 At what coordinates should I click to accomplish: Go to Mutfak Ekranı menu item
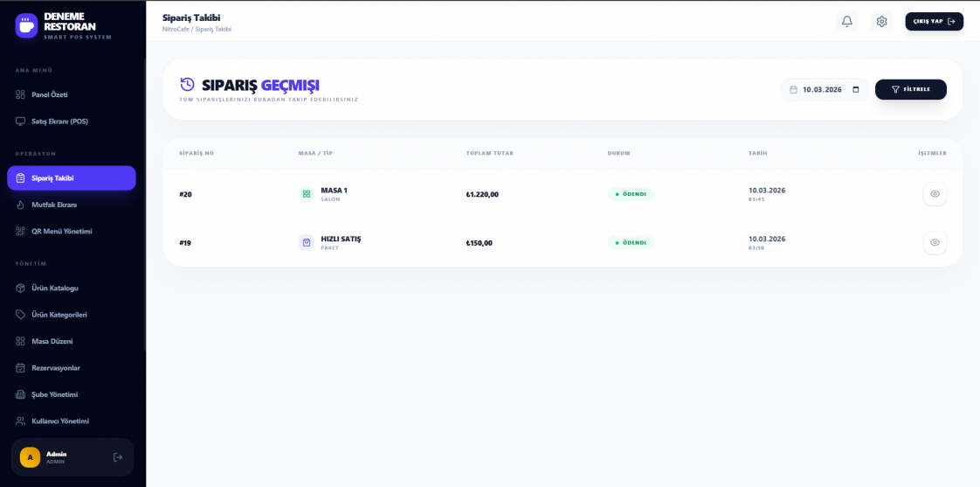(54, 205)
